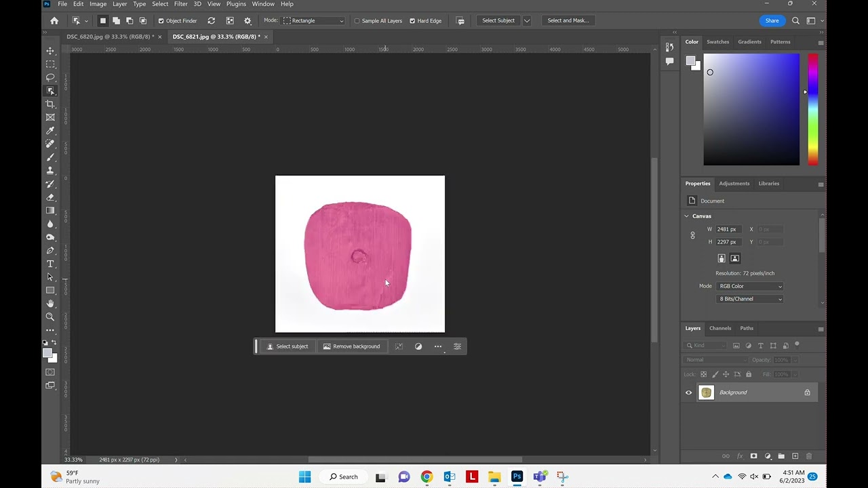868x488 pixels.
Task: Select the Pen tool
Action: pyautogui.click(x=50, y=250)
